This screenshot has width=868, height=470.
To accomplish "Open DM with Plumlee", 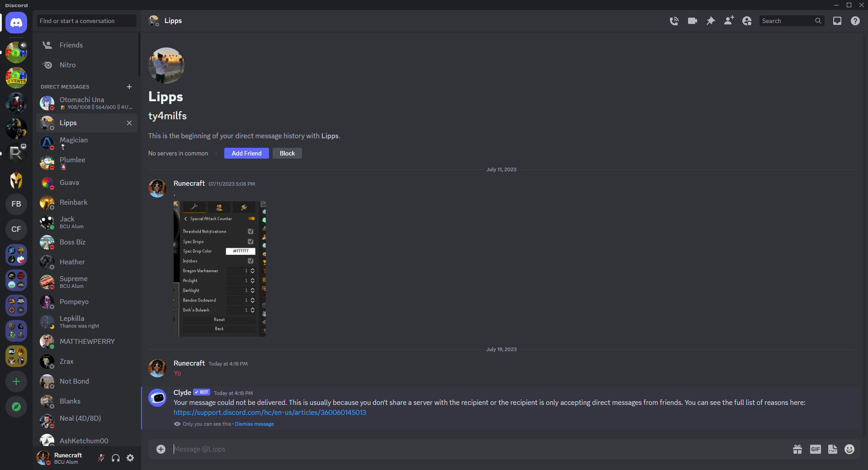I will 87,163.
